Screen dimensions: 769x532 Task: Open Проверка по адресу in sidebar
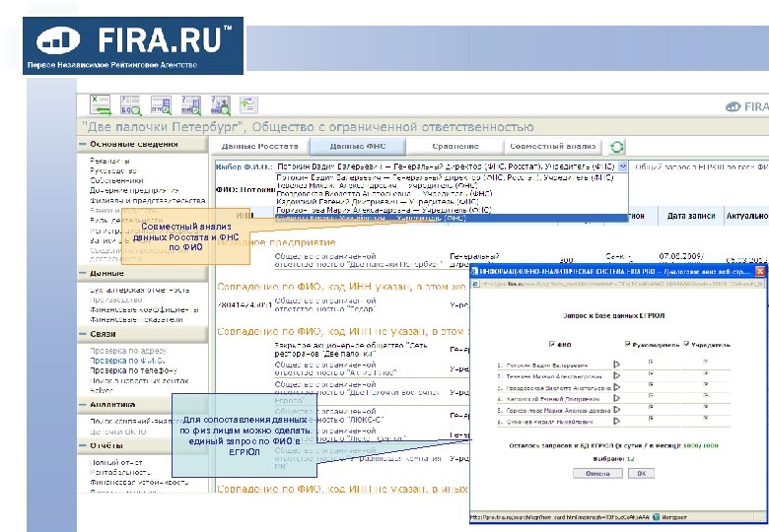click(128, 351)
